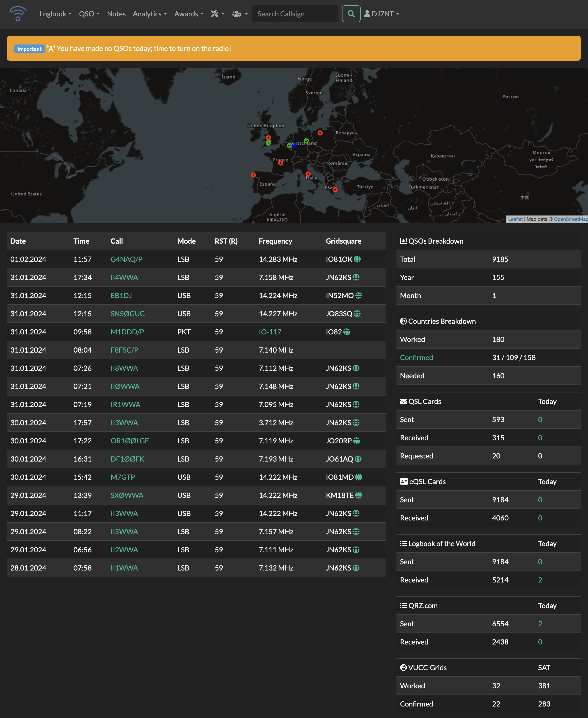Viewport: 588px width, 718px height.
Task: Open the IO-117 satellite link
Action: [270, 332]
